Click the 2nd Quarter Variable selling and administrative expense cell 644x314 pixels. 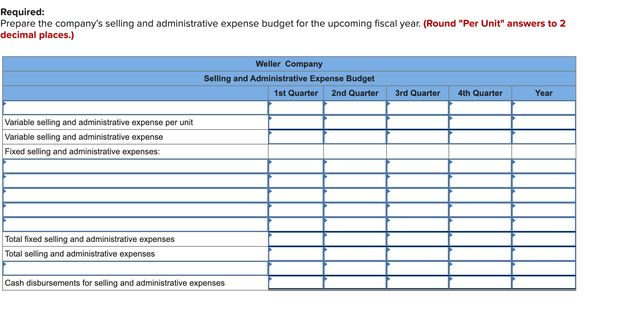pos(355,137)
